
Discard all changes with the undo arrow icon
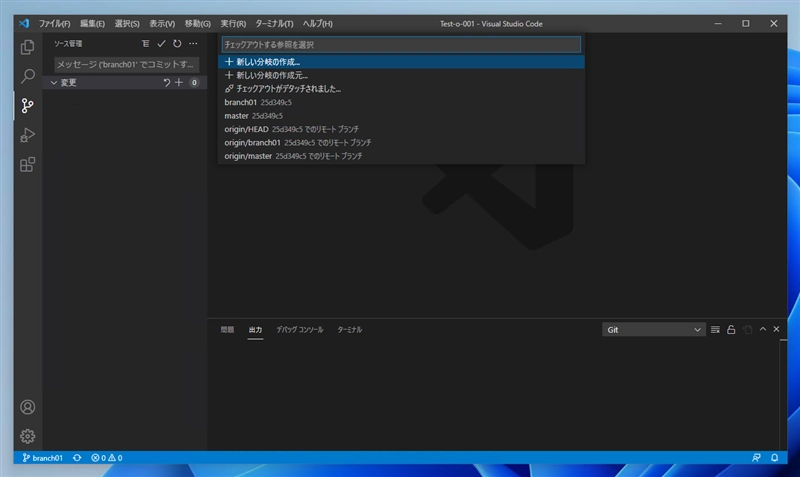point(166,83)
